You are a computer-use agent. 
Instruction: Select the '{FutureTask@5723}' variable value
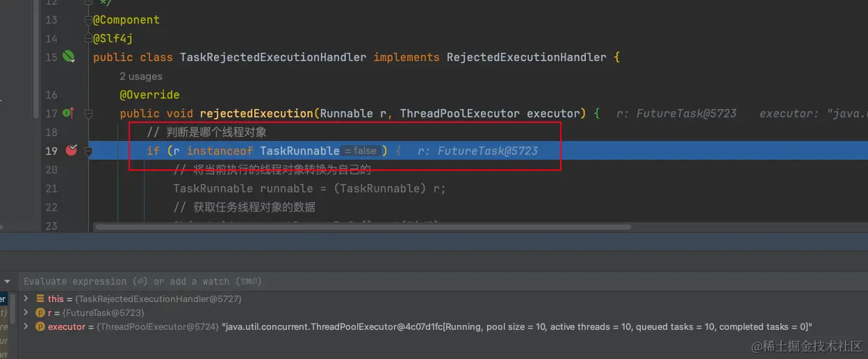tap(103, 312)
